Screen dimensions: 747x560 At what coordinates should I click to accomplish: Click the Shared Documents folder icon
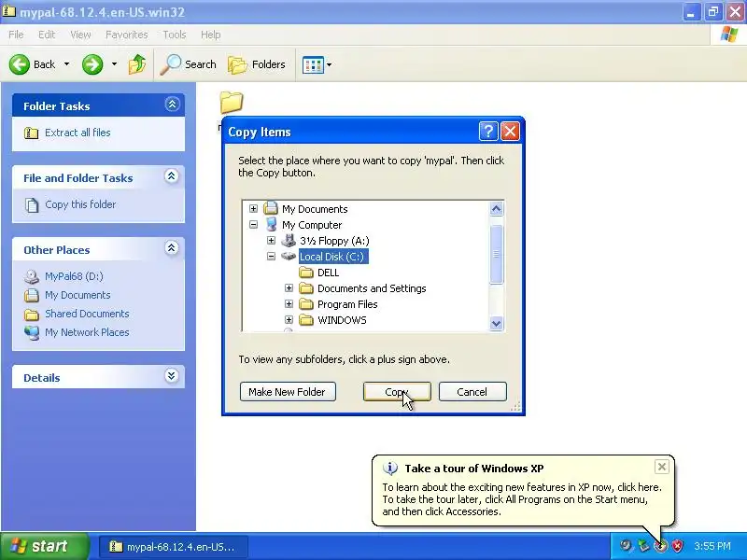(x=32, y=315)
